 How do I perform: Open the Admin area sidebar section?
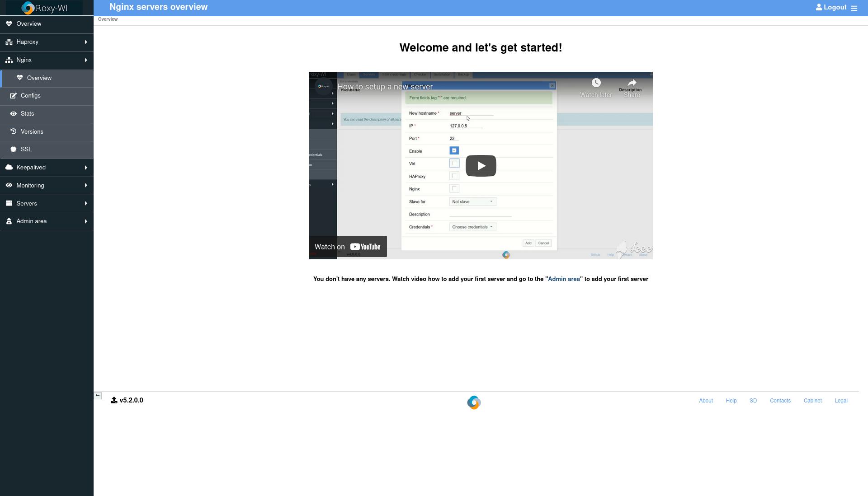point(47,221)
